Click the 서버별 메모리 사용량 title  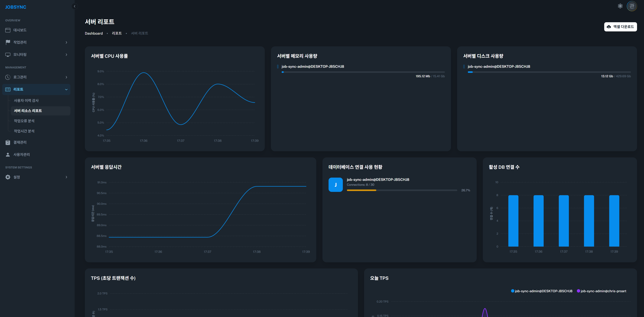(x=297, y=56)
